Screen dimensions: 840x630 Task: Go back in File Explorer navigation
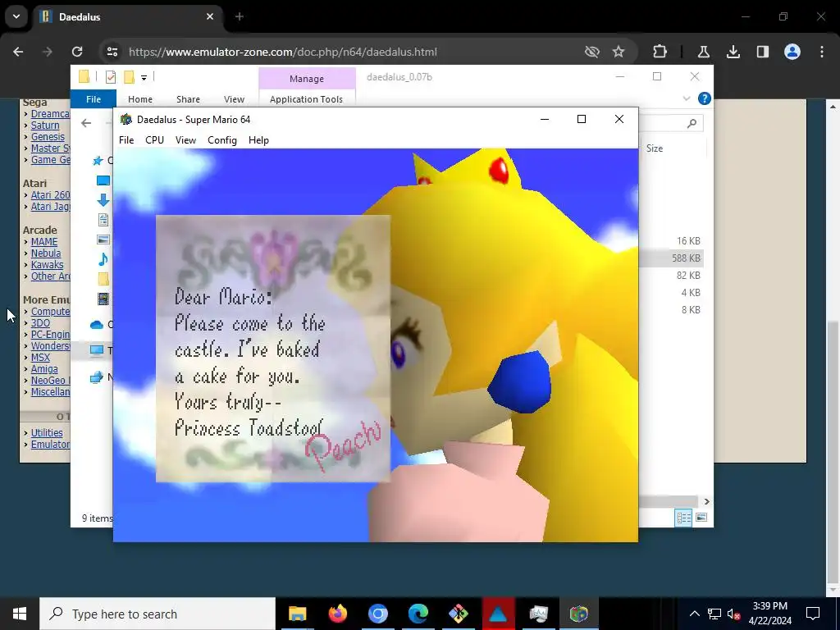86,123
